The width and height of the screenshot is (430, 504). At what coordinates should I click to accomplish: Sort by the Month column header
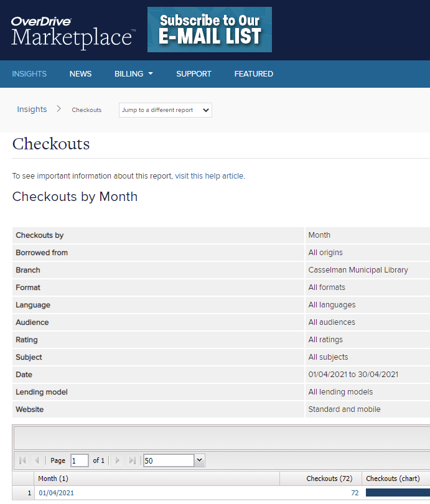pyautogui.click(x=53, y=478)
